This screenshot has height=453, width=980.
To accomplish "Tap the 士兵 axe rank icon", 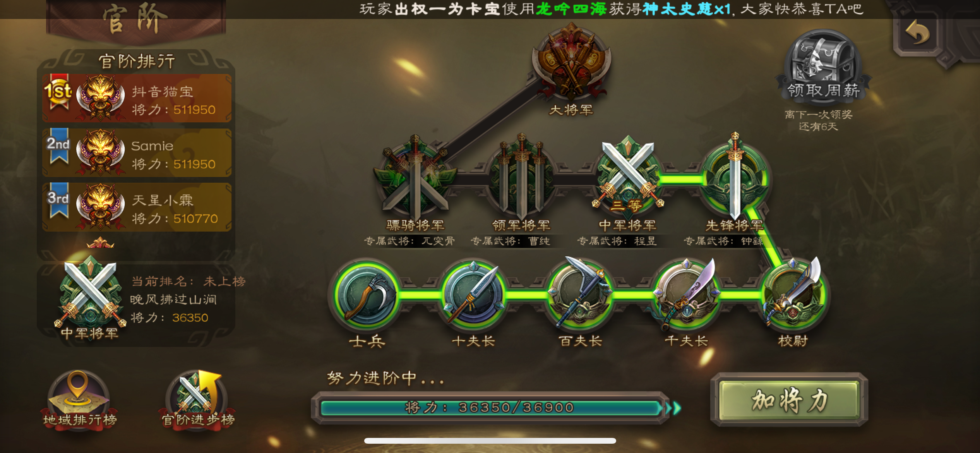I will pos(367,295).
